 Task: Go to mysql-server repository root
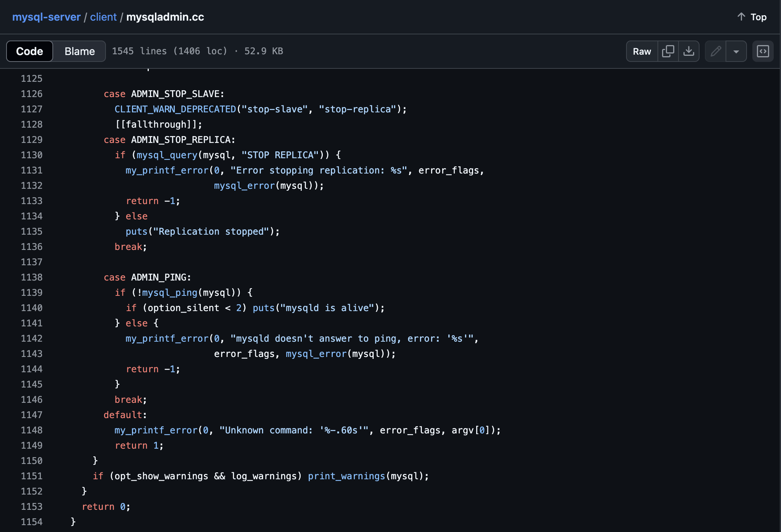click(46, 17)
